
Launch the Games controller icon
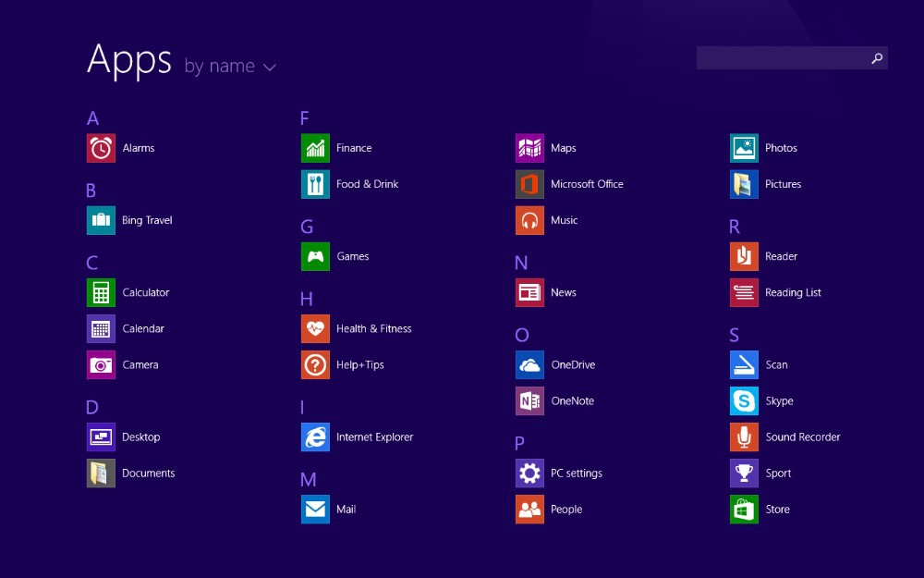tap(315, 256)
